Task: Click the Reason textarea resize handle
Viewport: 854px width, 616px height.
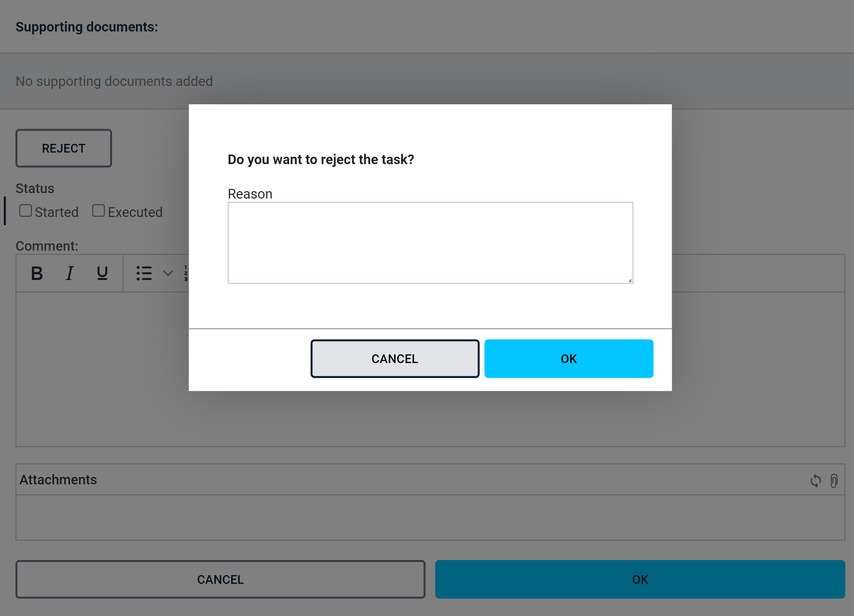Action: [630, 280]
